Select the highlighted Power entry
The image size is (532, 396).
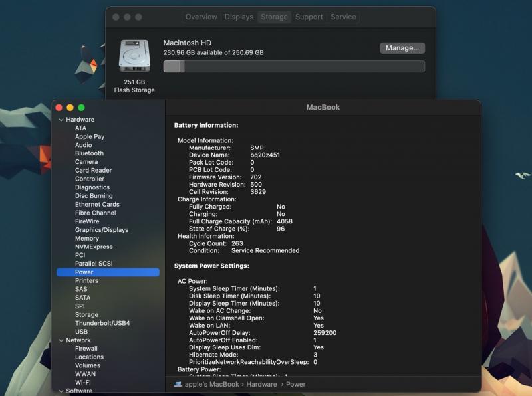pyautogui.click(x=108, y=272)
